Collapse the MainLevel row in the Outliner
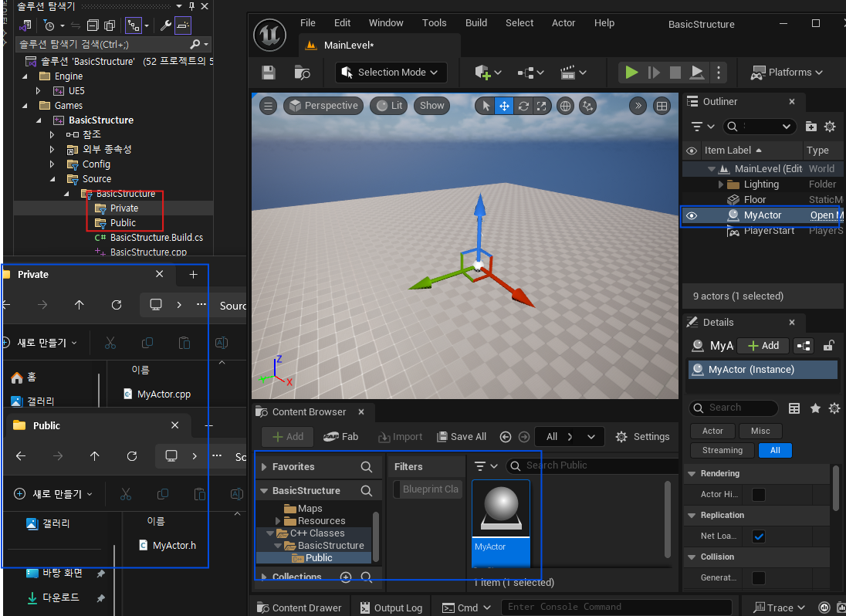This screenshot has width=846, height=616. pos(712,169)
